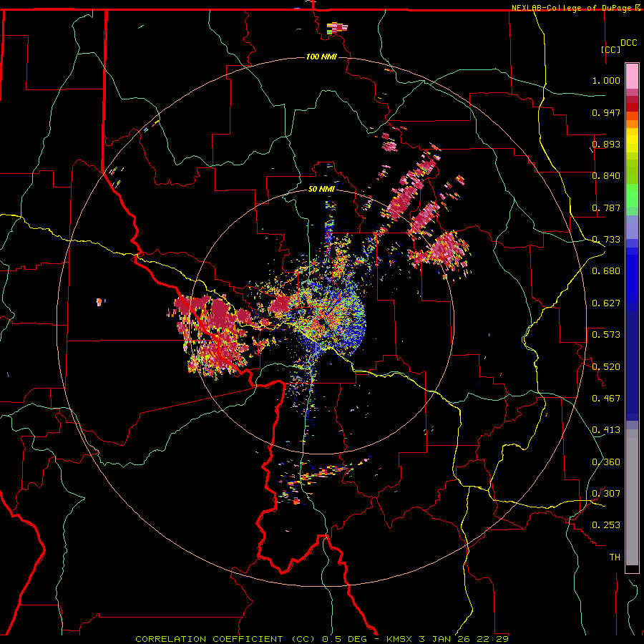644x644 pixels.
Task: Click the TH threshold label on the legend
Action: pos(615,557)
